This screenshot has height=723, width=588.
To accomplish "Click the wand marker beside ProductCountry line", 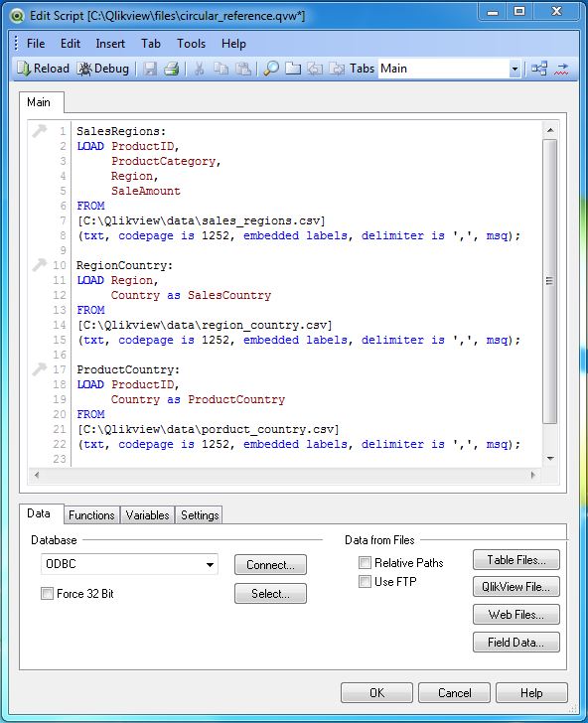I will click(x=40, y=368).
